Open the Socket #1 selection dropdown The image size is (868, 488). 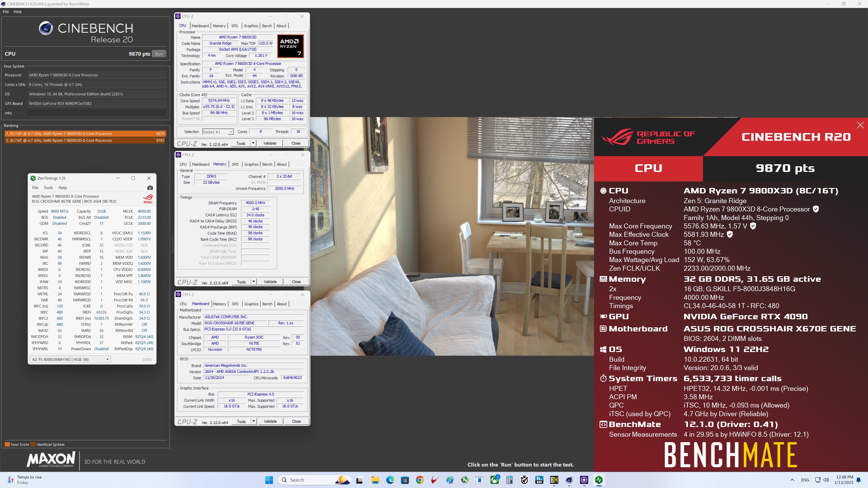click(218, 132)
